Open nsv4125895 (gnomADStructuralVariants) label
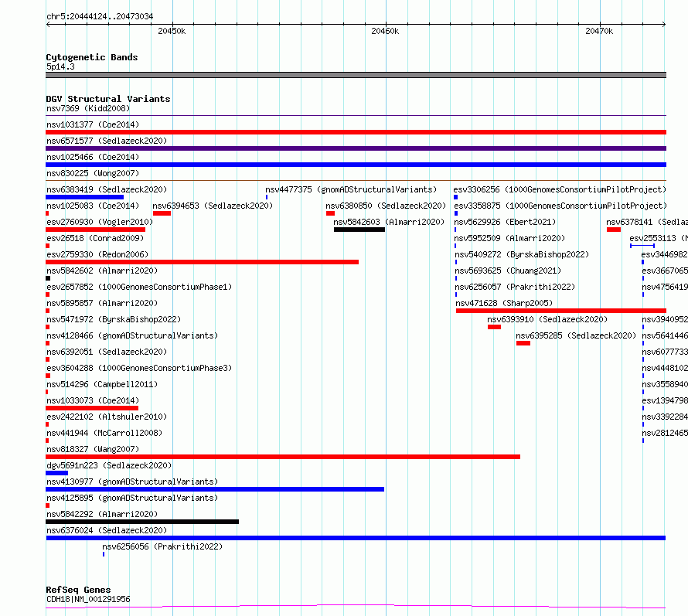Viewport: 688px width, 616px height. coord(132,498)
